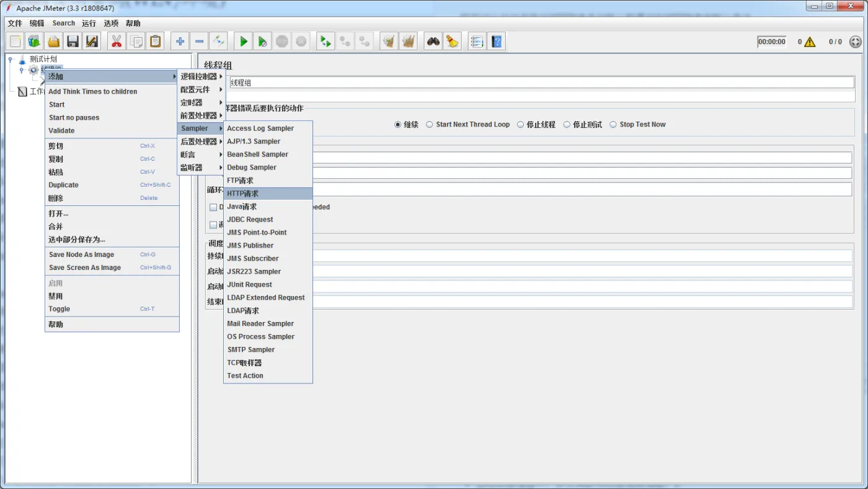Click the yellow warning triangle icon
868x489 pixels.
(x=810, y=42)
